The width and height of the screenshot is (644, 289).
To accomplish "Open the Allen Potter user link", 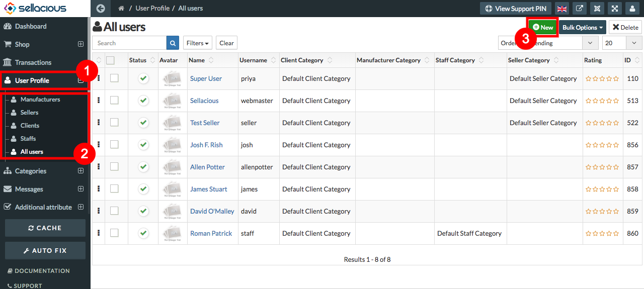I will coord(207,167).
